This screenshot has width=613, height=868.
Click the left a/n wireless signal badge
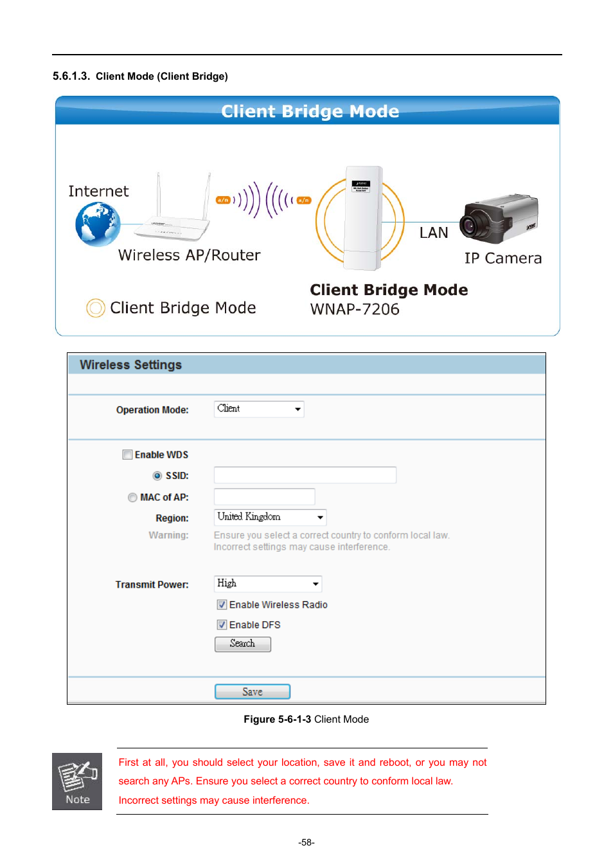(223, 200)
